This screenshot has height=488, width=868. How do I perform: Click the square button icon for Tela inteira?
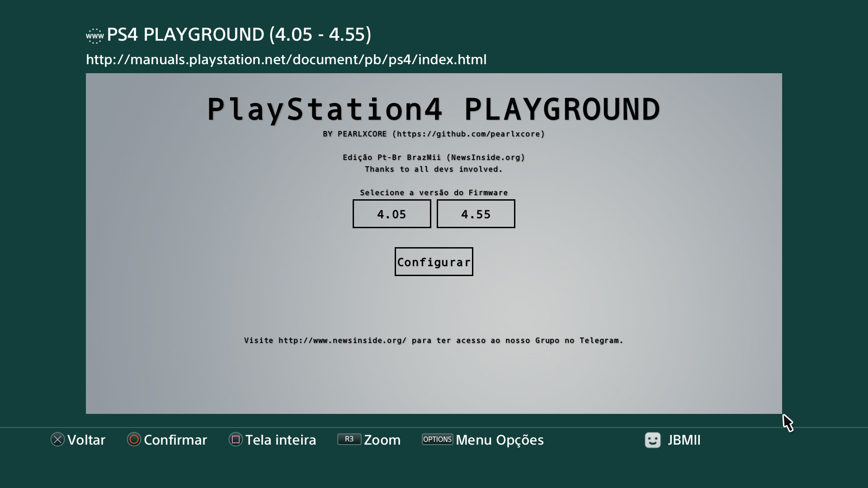(x=236, y=439)
